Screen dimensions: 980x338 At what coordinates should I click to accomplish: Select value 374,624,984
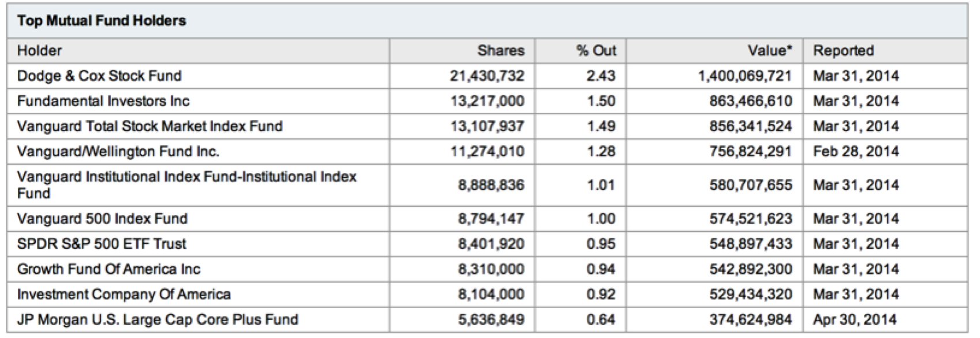(751, 320)
